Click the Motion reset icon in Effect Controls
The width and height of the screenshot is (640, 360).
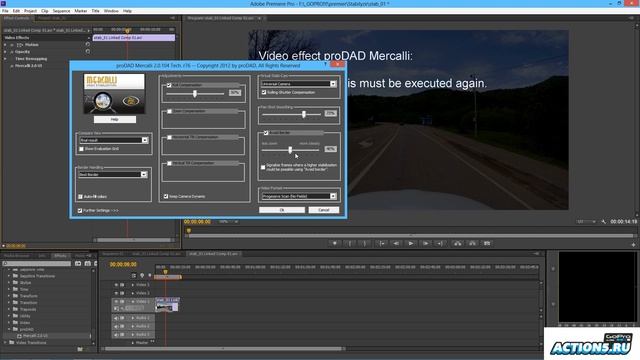88,44
